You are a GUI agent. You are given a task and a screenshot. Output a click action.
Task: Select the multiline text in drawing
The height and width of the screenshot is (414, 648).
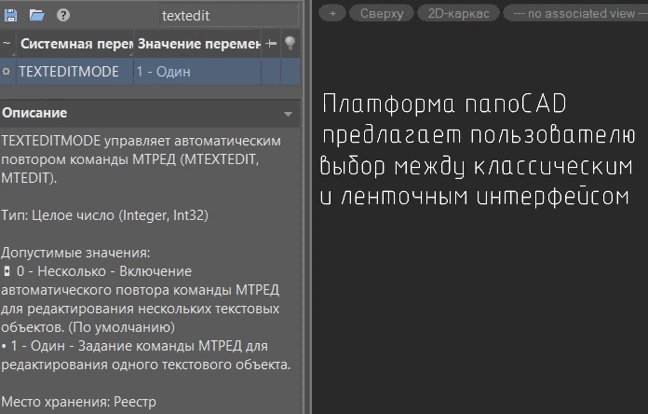pyautogui.click(x=477, y=150)
